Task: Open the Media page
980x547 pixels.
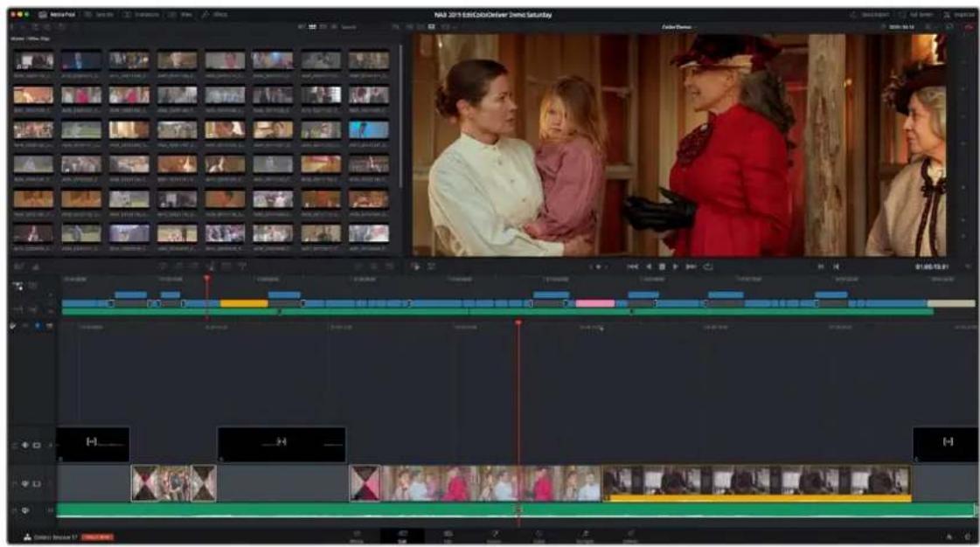Action: coord(357,537)
